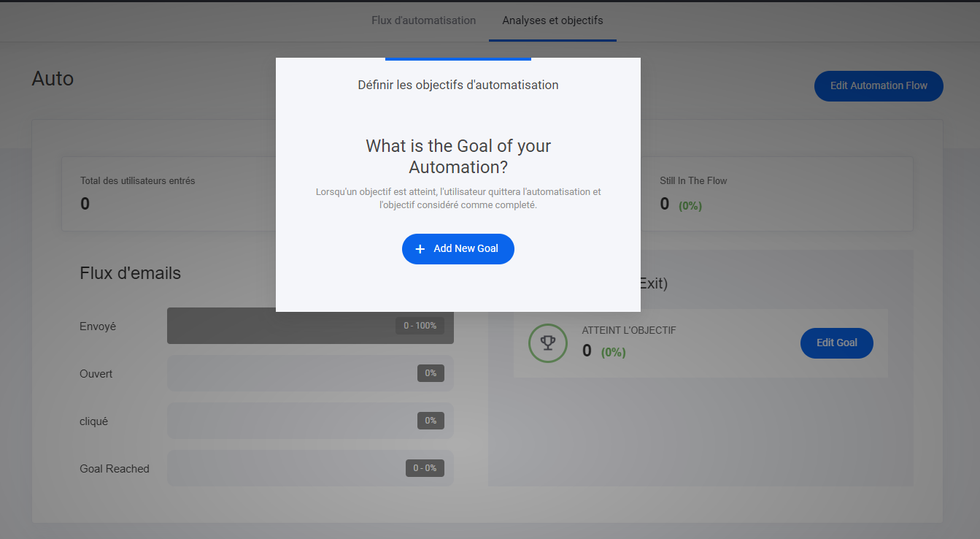
Task: Click the Total des utilisateurs entrés card
Action: 168,194
